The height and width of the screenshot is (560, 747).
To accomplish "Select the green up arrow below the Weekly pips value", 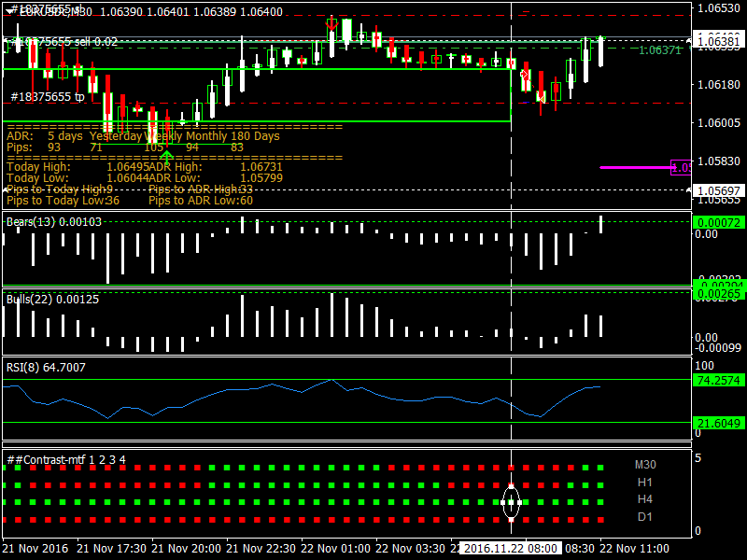I will point(167,157).
